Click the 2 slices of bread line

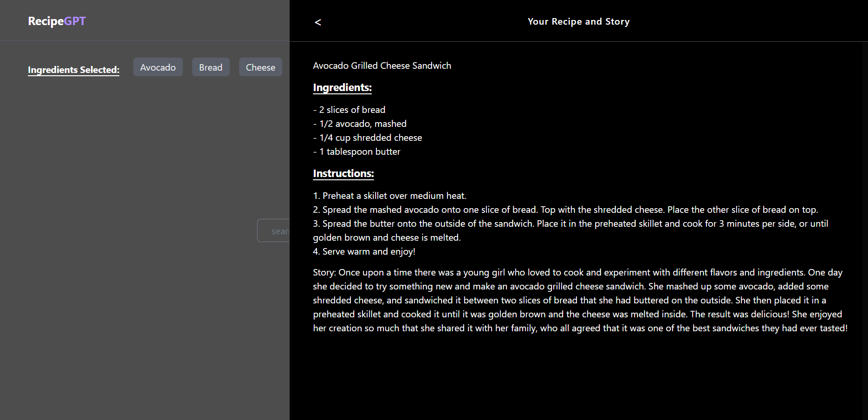coord(349,110)
